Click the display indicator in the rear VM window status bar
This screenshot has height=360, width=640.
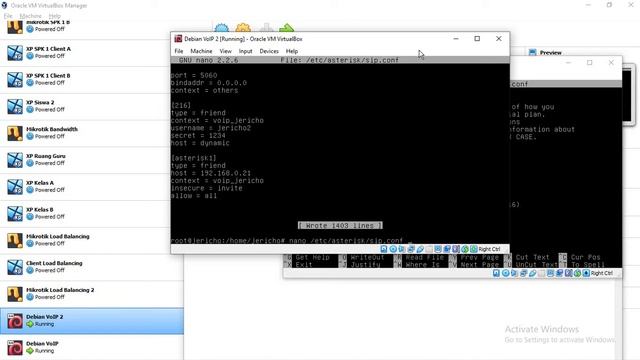(x=550, y=273)
